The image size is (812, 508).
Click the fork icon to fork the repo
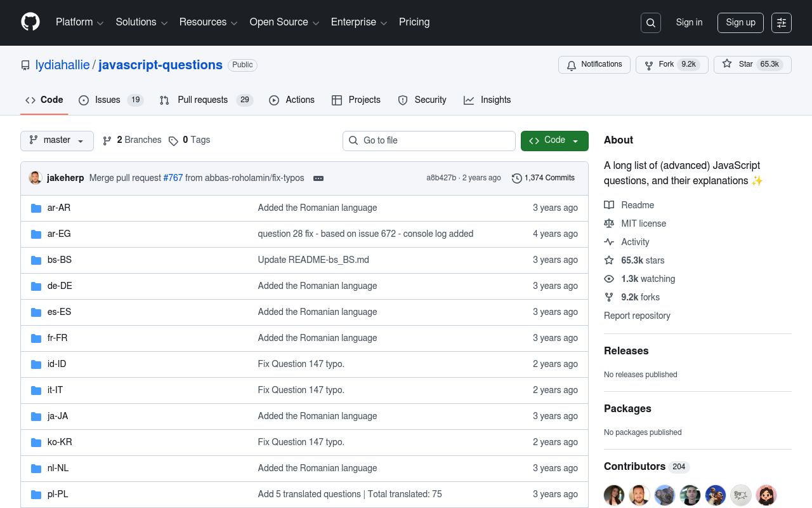point(648,65)
